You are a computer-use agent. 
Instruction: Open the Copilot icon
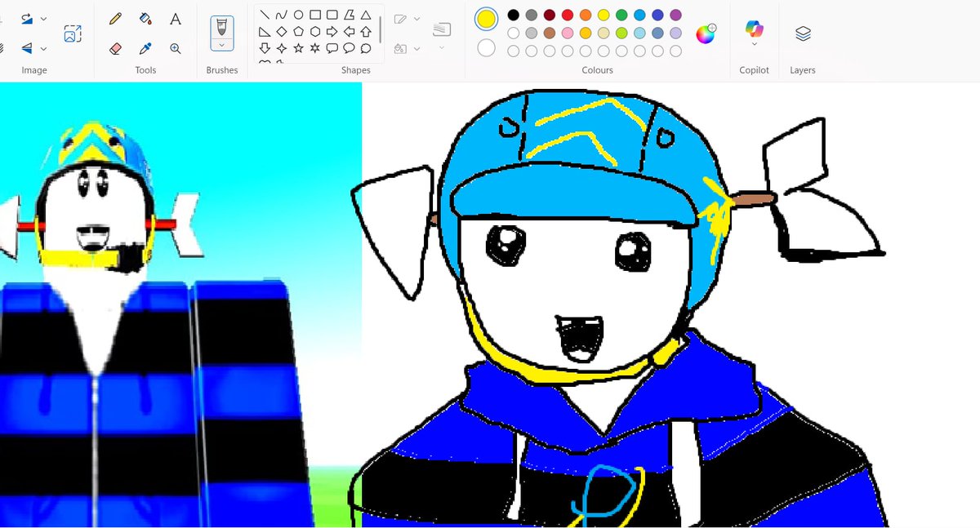[x=754, y=29]
